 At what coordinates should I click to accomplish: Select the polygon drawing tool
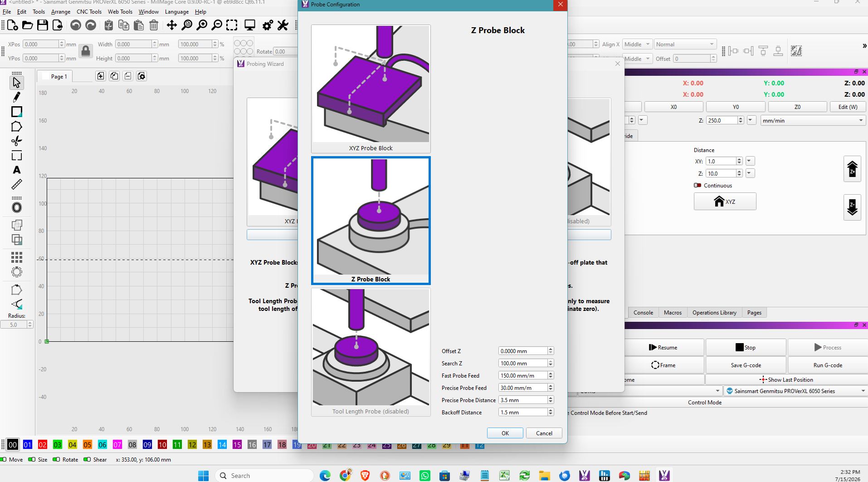coord(17,127)
